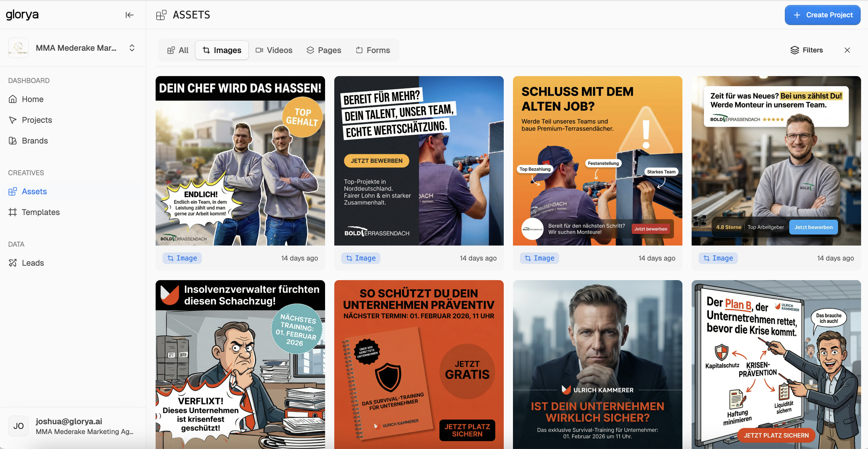The image size is (868, 449).
Task: Click the Home icon in the sidebar
Action: pyautogui.click(x=13, y=99)
